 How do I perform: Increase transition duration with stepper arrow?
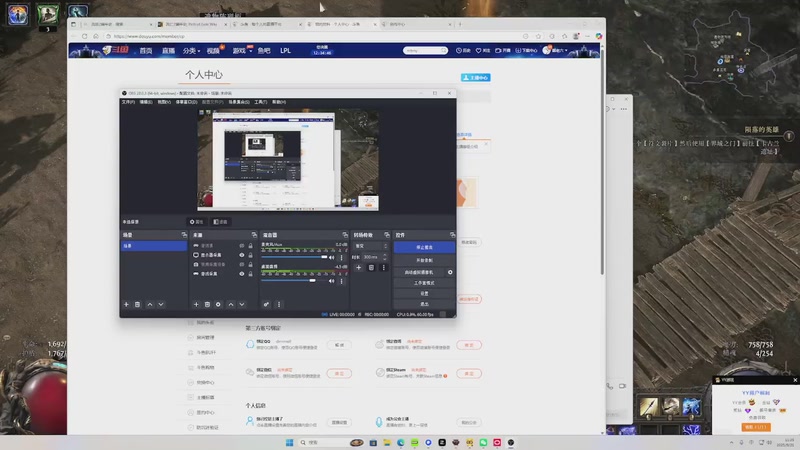pyautogui.click(x=385, y=255)
